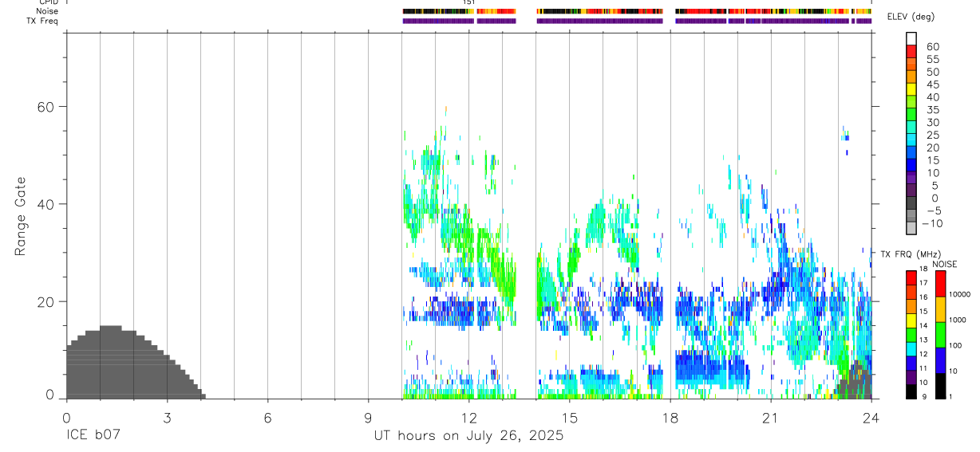Click the black bottom swatch of NOISE colorbar
Screen dimensions: 980x452
coord(940,386)
